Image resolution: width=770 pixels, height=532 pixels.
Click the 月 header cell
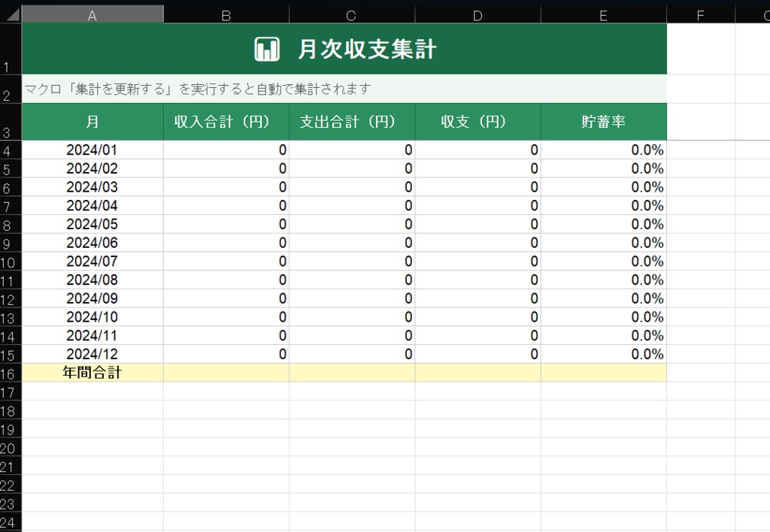coord(92,122)
